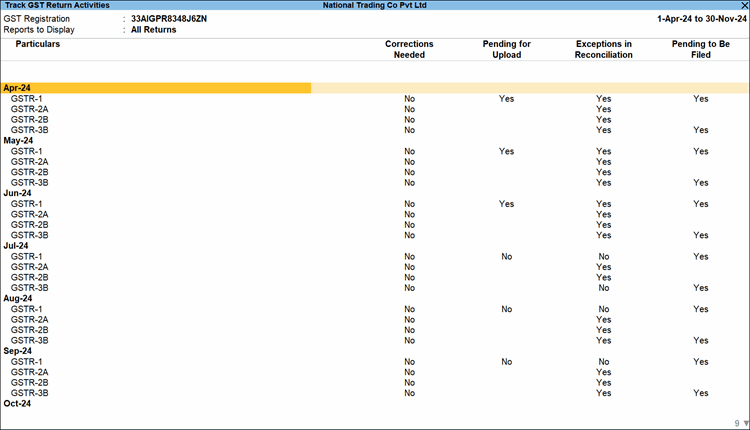
Task: Click the Pending to Be Filed header
Action: point(700,50)
